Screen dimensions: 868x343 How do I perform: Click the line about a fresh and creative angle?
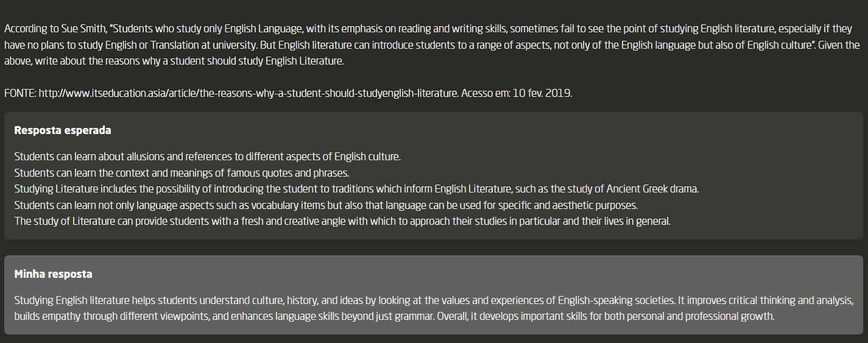coord(342,221)
